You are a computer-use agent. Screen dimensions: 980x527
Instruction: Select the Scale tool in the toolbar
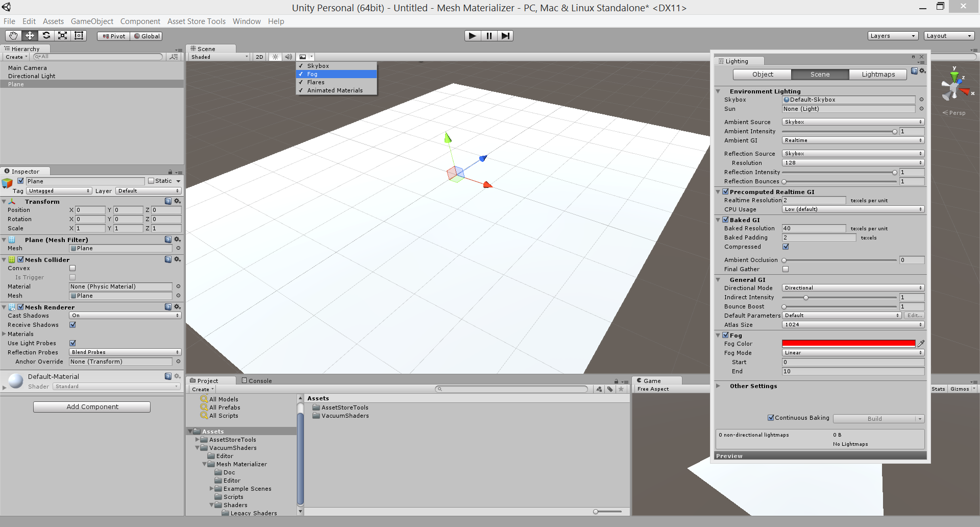62,35
